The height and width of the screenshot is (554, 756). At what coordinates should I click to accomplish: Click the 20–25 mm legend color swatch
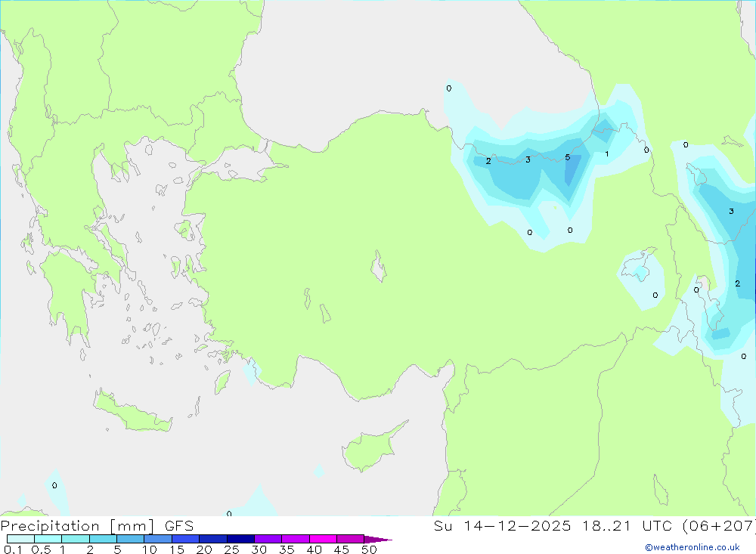click(x=213, y=539)
